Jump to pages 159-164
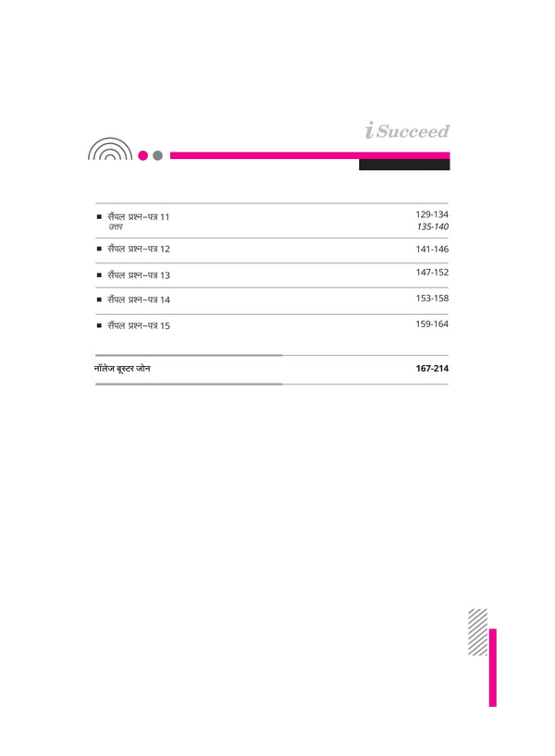Screen dimensions: 555x756 pos(432,324)
